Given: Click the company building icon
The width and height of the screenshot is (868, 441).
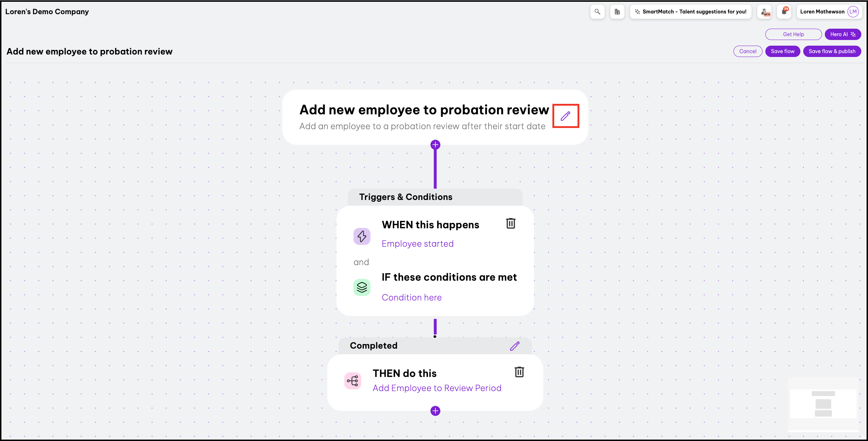Looking at the screenshot, I should click(x=617, y=12).
